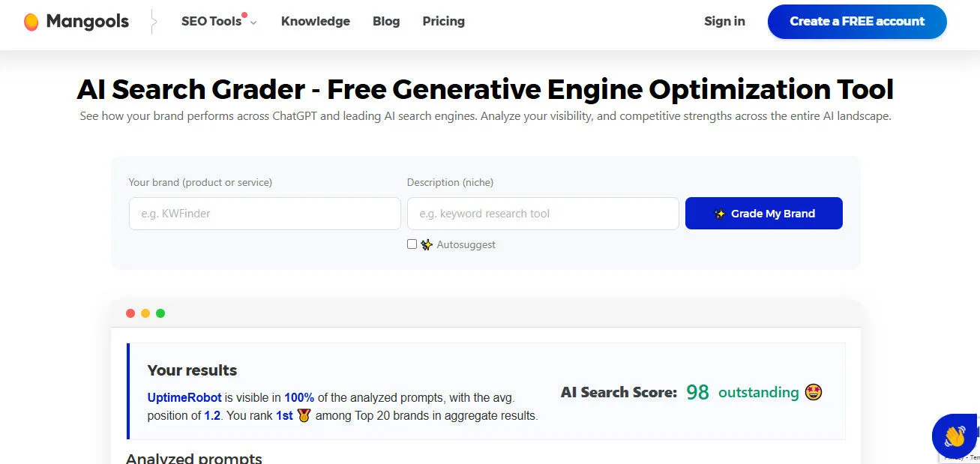Open the Knowledge menu item
Image resolution: width=980 pixels, height=464 pixels.
315,21
